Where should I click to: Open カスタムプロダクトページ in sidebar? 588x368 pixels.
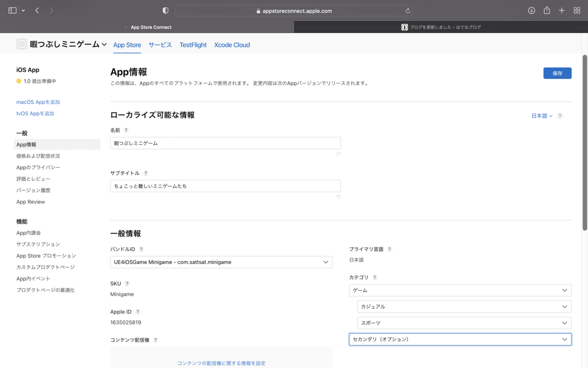pyautogui.click(x=46, y=267)
